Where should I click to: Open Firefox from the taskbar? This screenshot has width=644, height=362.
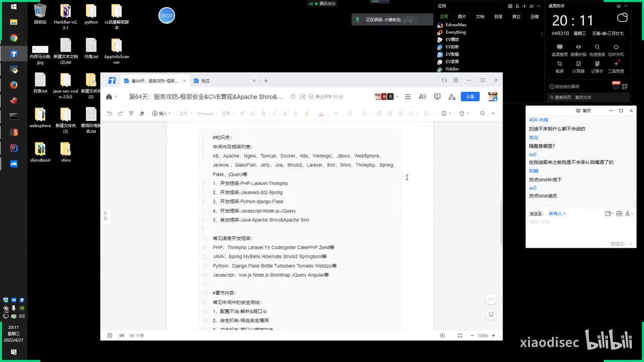pyautogui.click(x=14, y=85)
